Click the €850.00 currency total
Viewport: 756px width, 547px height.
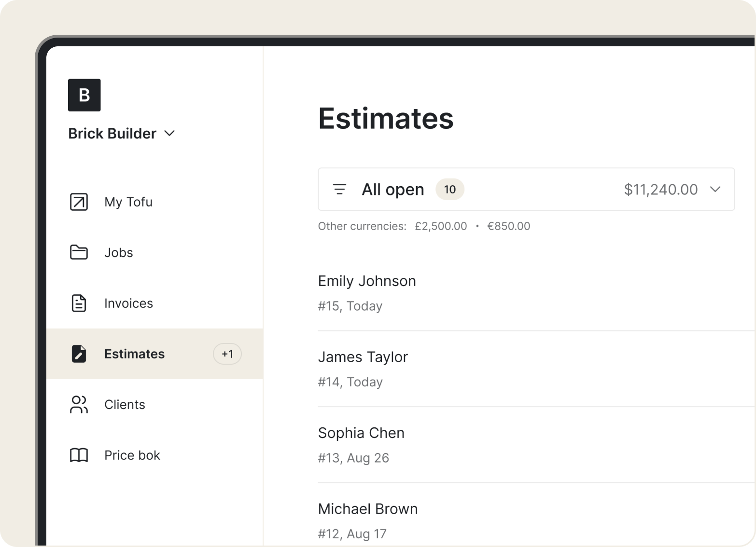(508, 226)
